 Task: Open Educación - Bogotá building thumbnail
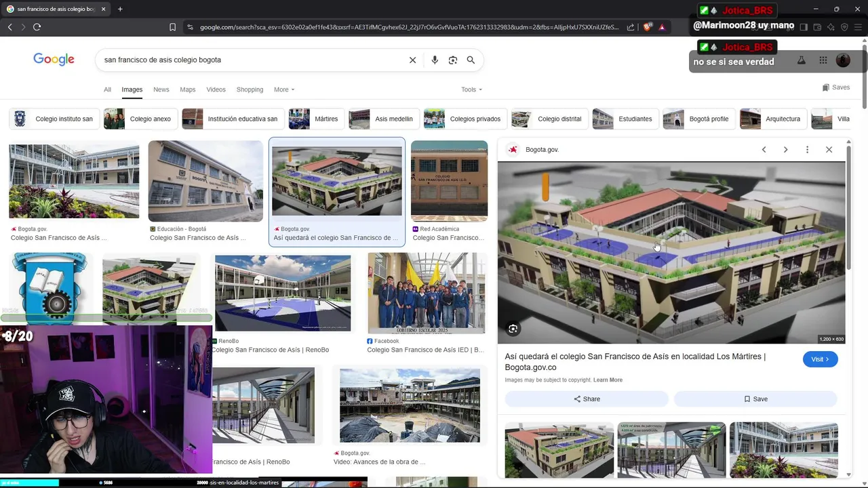click(205, 181)
